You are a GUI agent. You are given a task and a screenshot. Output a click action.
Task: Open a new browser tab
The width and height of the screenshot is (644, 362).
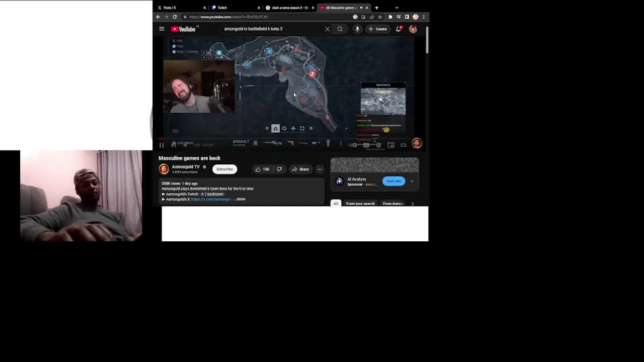(376, 8)
